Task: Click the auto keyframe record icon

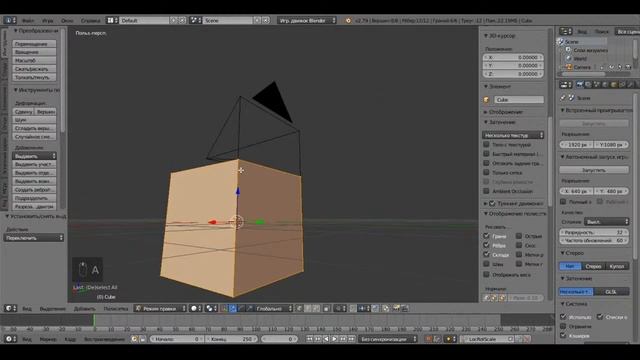Action: pyautogui.click(x=428, y=339)
